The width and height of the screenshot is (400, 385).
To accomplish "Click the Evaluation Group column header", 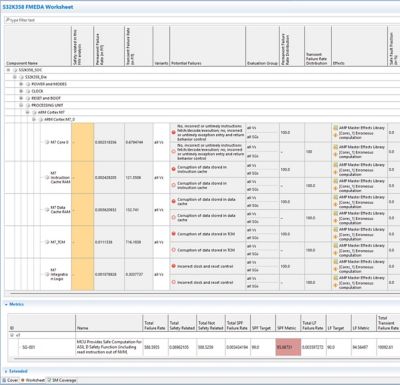I will tap(262, 46).
